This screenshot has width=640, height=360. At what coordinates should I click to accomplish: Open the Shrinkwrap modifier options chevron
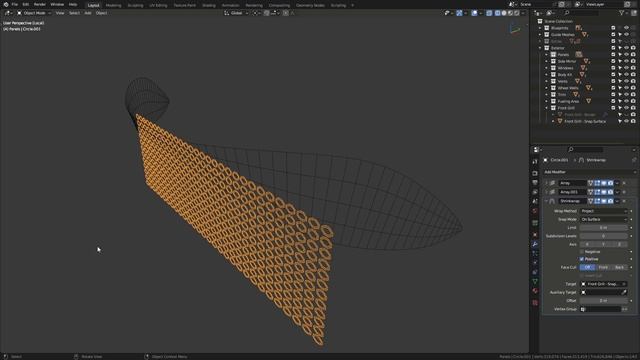click(x=617, y=201)
